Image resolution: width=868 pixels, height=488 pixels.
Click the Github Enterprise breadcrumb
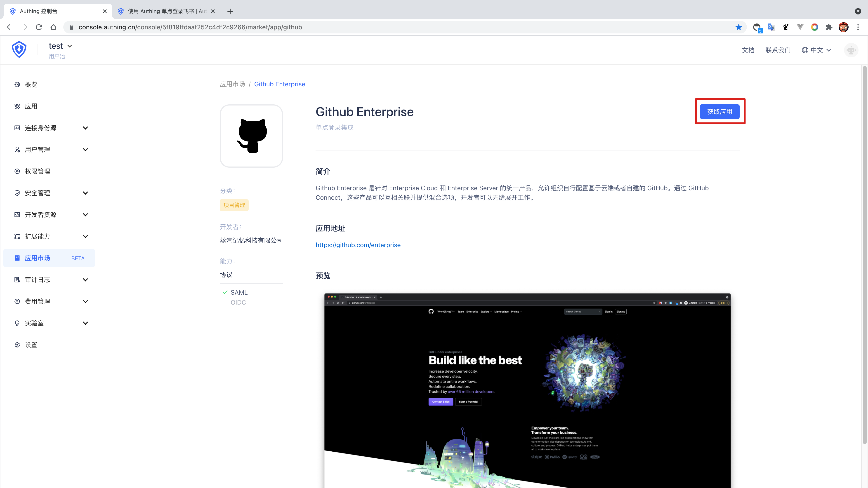[280, 84]
